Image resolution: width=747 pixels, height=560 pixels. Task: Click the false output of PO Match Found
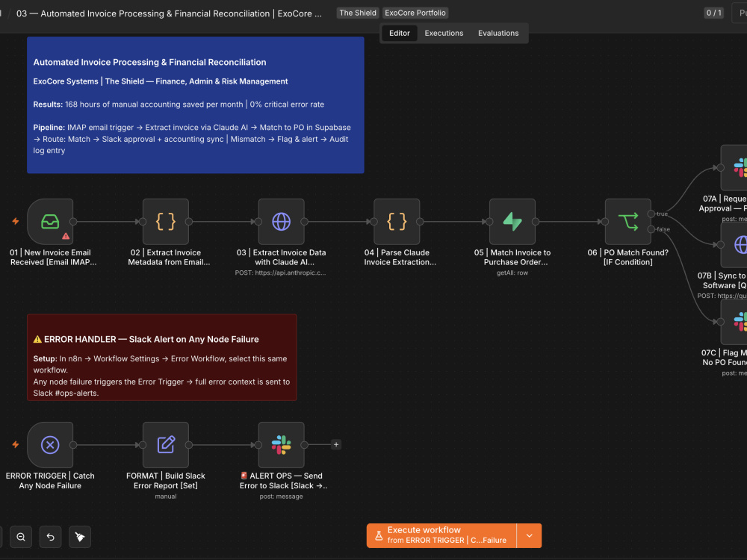[651, 229]
